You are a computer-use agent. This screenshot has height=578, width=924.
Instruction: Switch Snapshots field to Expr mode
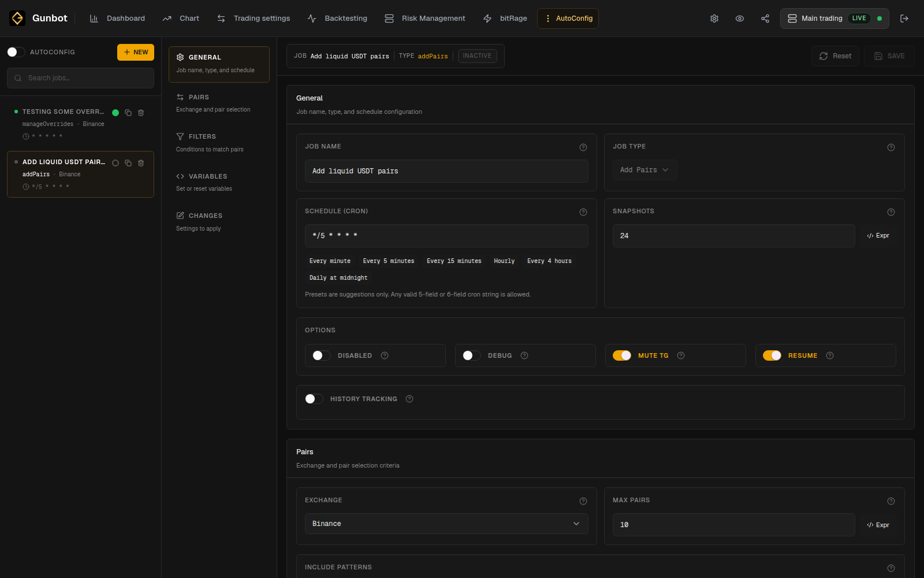[878, 236]
